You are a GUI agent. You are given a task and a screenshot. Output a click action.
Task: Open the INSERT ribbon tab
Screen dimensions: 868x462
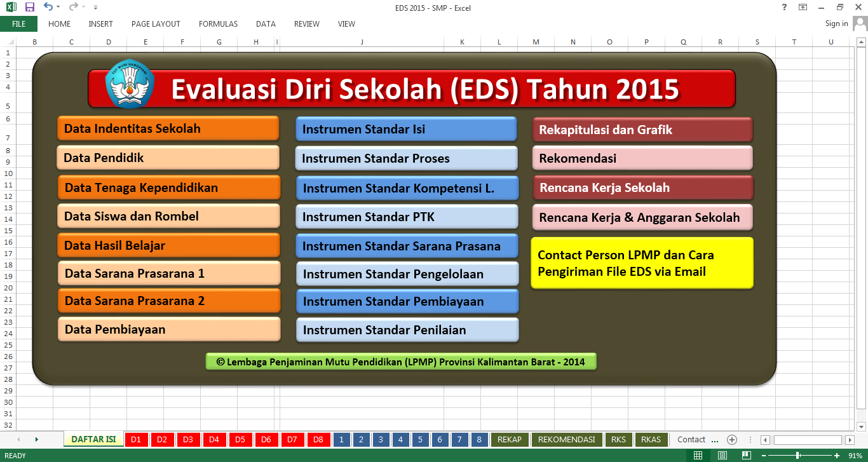100,24
